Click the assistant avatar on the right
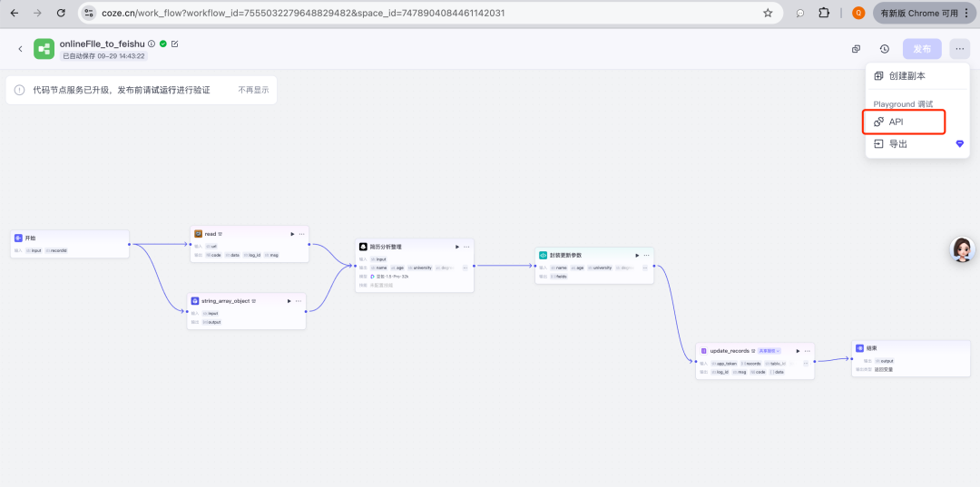The image size is (980, 487). tap(962, 250)
